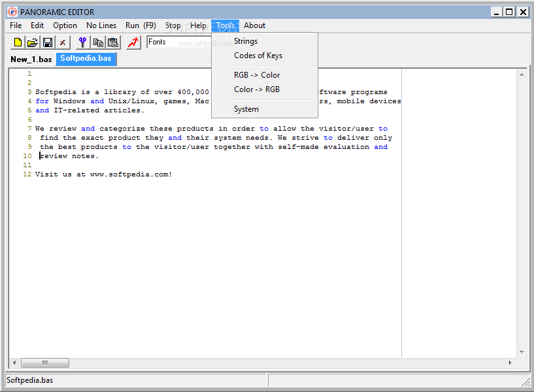The height and width of the screenshot is (392, 534).
Task: Click the red X close-file toolbar icon
Action: (63, 42)
